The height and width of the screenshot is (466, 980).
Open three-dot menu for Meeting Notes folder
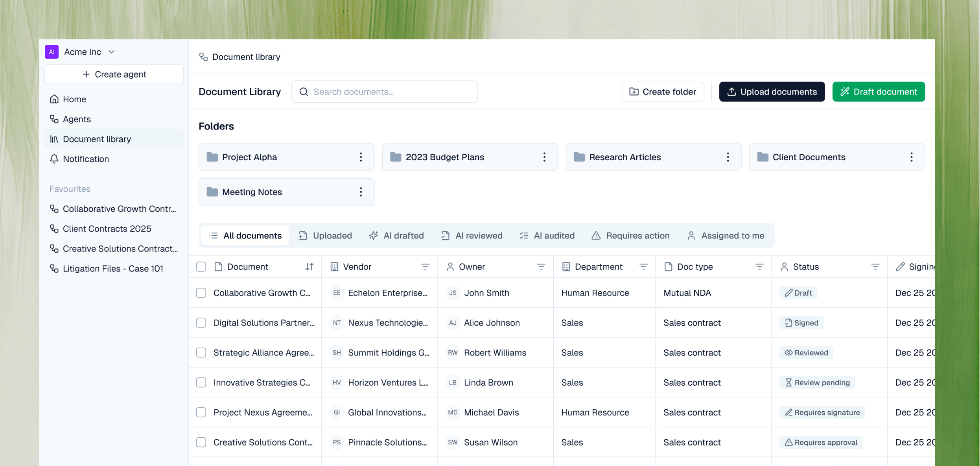click(361, 192)
